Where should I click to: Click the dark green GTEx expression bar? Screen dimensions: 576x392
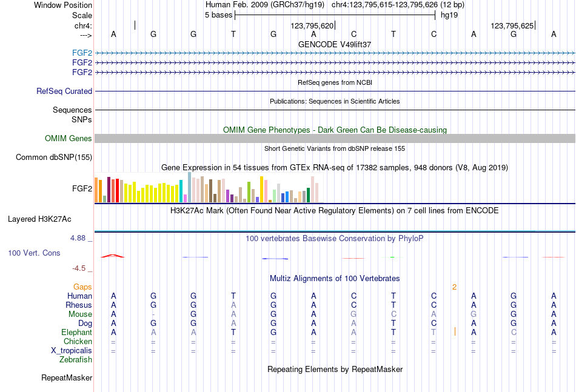point(308,195)
